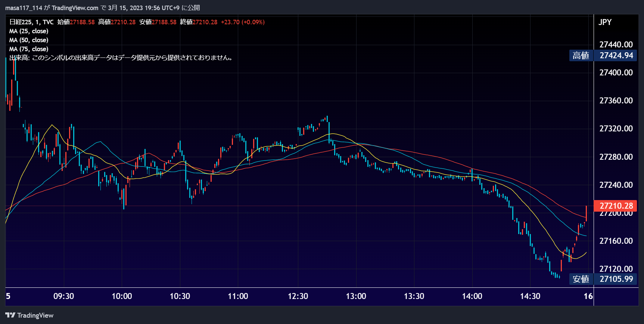
Task: Click the TradingView logo at bottom left
Action: pyautogui.click(x=29, y=315)
